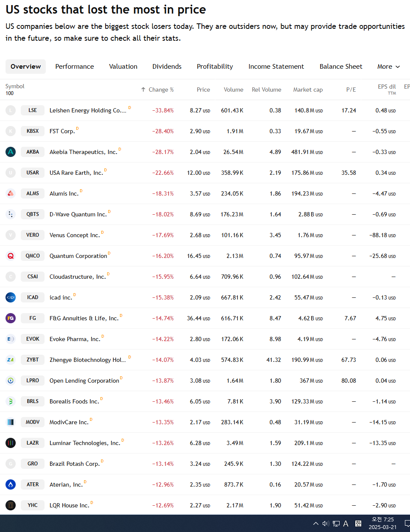Screen dimensions: 410x532
Task: Click the FST Corp. (KBSX) logo icon
Action: point(11,131)
